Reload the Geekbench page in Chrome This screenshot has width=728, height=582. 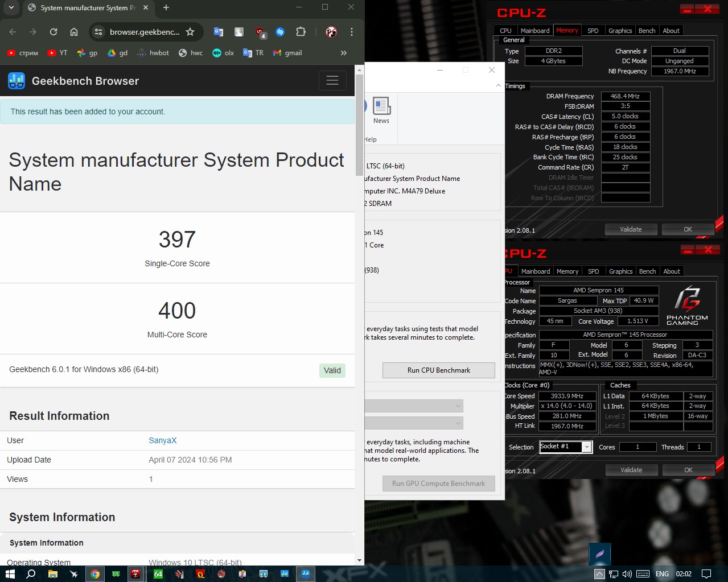[x=54, y=32]
